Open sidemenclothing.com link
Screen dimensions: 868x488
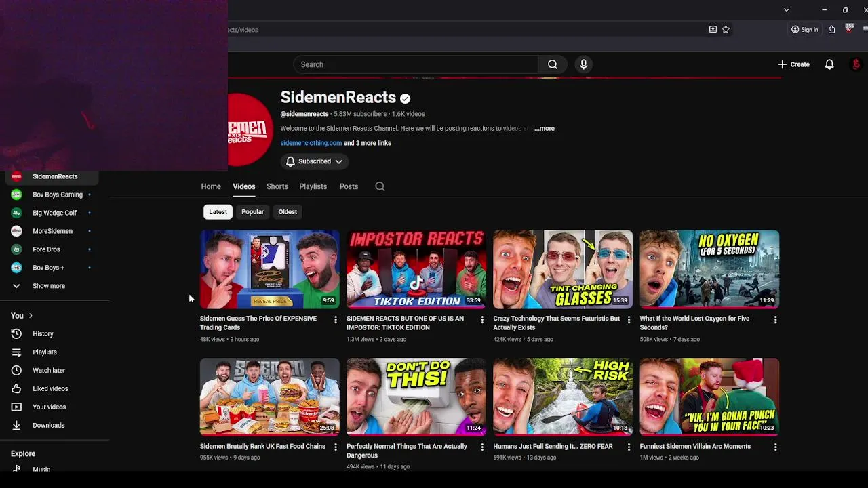tap(311, 143)
